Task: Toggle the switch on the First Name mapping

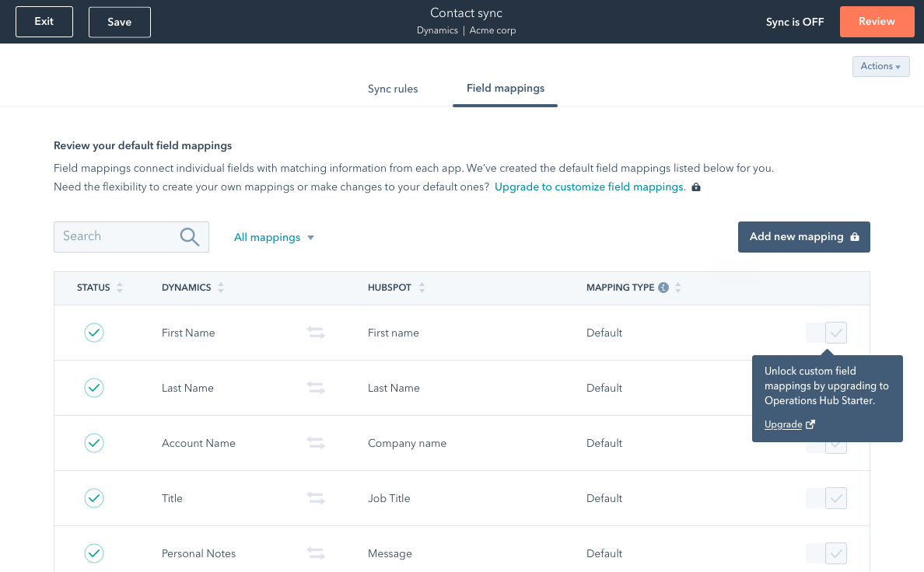Action: click(826, 333)
